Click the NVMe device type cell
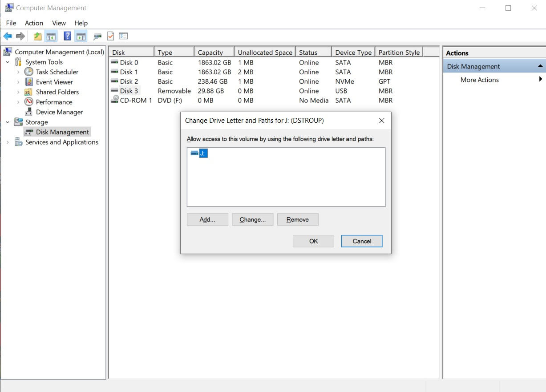The height and width of the screenshot is (392, 546). (345, 81)
